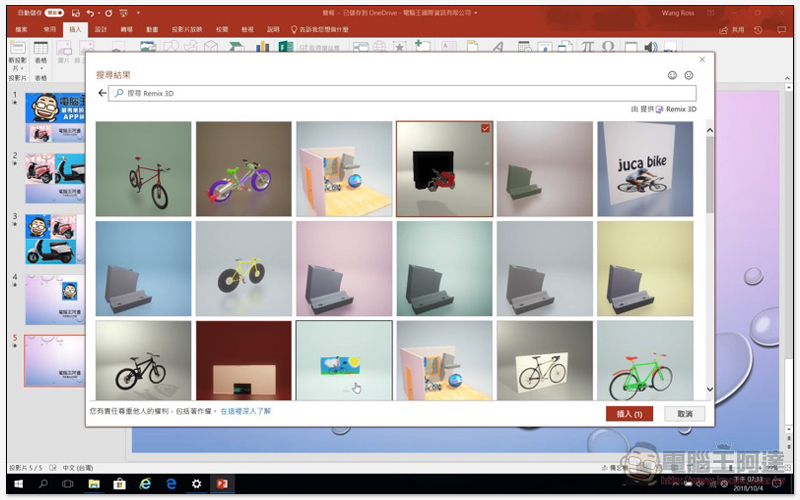Screen dimensions: 800x500
Task: Go to the 投影片放映 (Slide Show) tab
Action: click(x=187, y=30)
